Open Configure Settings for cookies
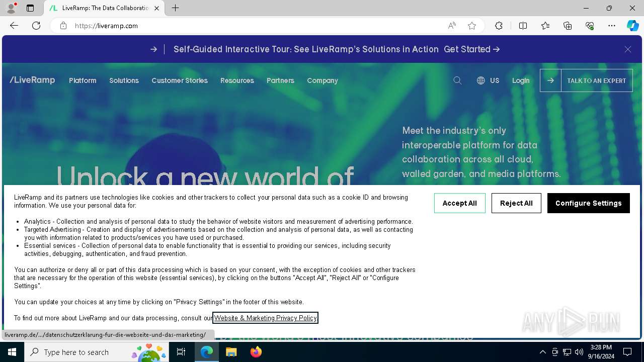The height and width of the screenshot is (362, 644). click(x=589, y=203)
